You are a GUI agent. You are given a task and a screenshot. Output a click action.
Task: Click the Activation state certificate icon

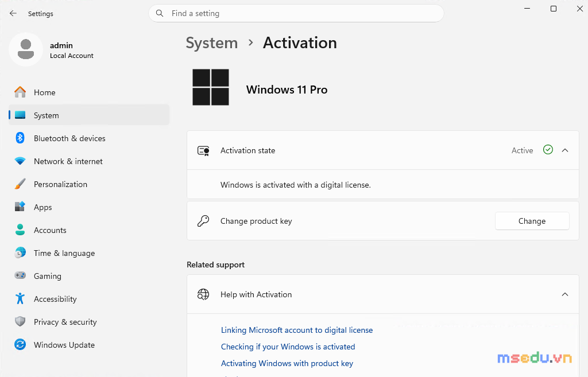(x=203, y=151)
